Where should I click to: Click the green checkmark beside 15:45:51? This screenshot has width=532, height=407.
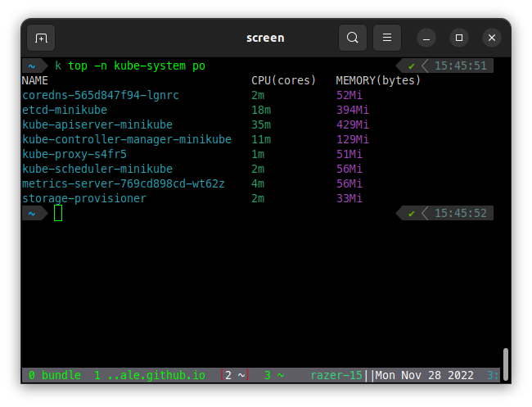pyautogui.click(x=412, y=66)
